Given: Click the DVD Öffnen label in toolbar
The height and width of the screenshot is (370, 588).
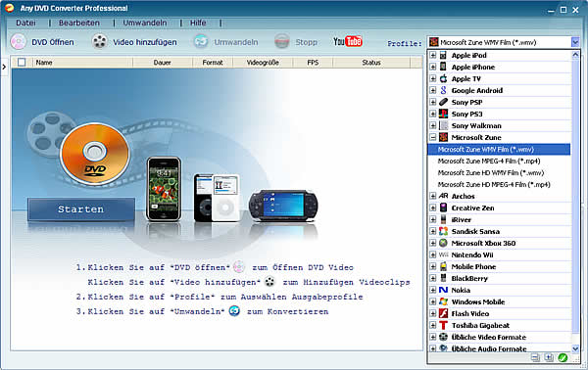Looking at the screenshot, I should pos(53,42).
